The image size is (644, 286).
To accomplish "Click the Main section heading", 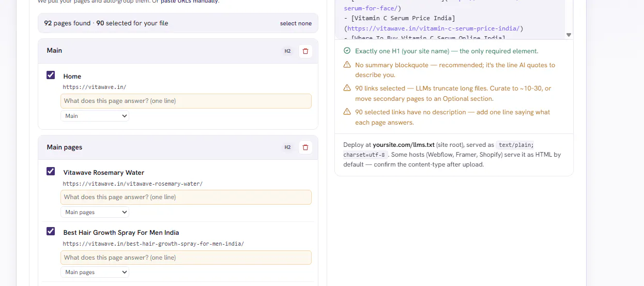I will [54, 51].
